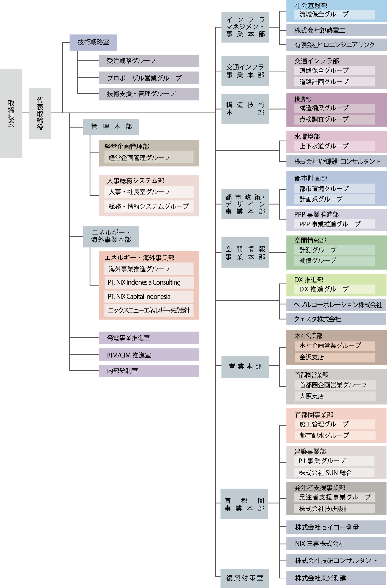This screenshot has height=588, width=387.
Task: Click 株式会社昭和設計コンサルタント
Action: pos(337,161)
